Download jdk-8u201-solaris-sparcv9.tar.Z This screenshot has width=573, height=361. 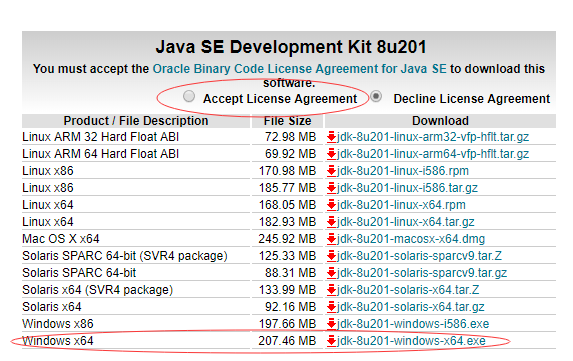419,256
